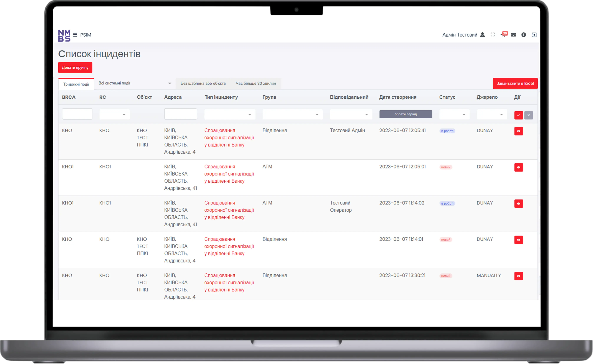Enable fullscreen mode via the header icon

pos(493,35)
